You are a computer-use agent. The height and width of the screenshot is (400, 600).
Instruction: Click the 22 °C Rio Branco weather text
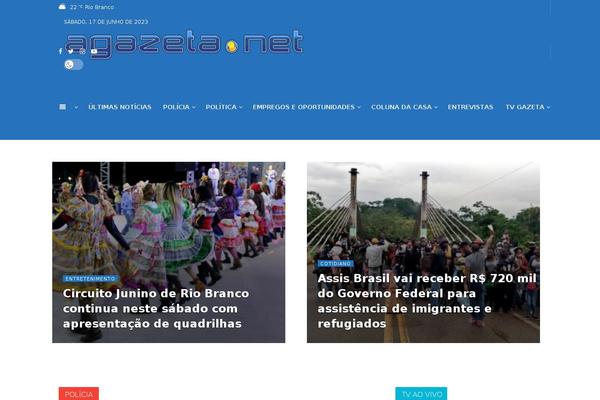[x=92, y=7]
